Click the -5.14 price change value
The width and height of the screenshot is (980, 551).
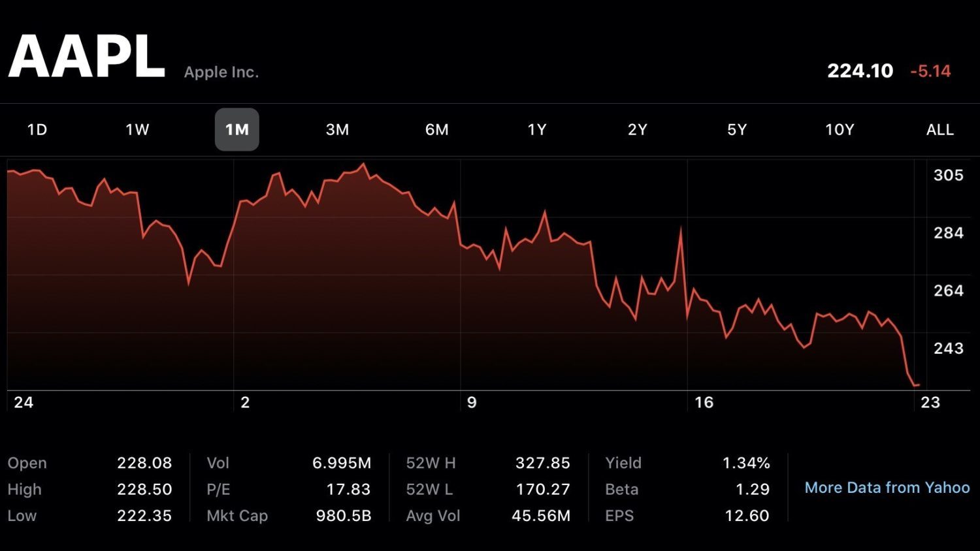(x=930, y=71)
